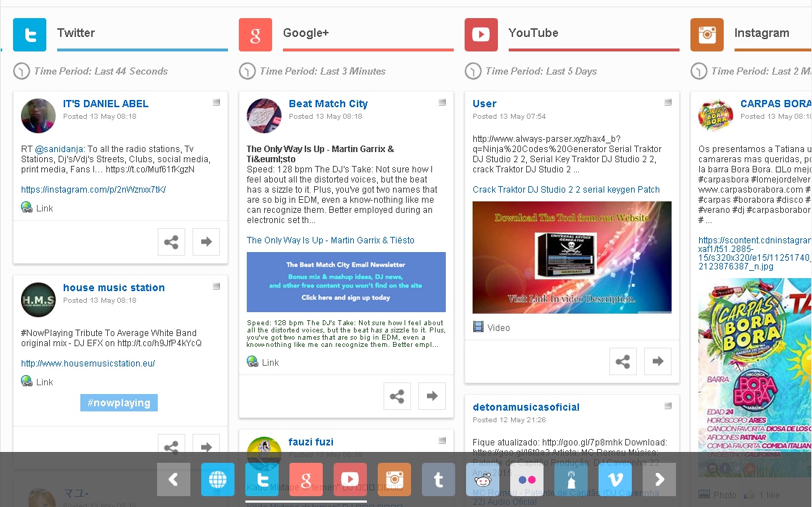Play the Crack Traktor video thumbnail
This screenshot has height=507, width=812.
tap(572, 258)
